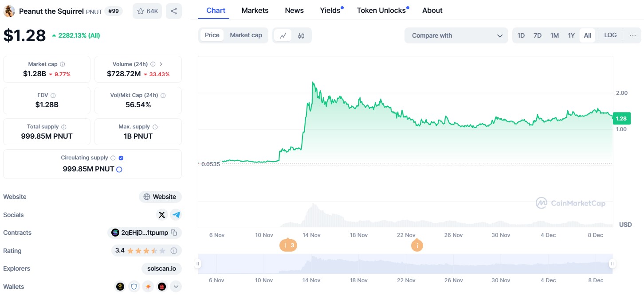Click the Total supply info icon

63,127
